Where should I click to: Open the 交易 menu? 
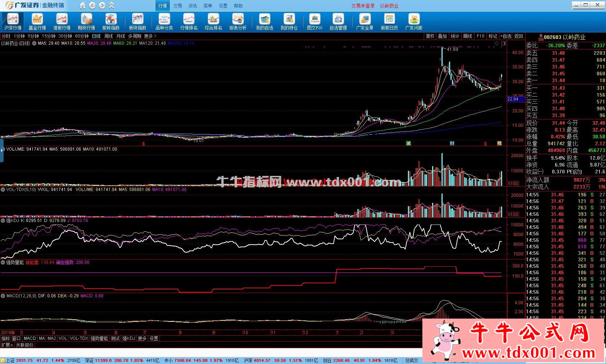click(177, 6)
